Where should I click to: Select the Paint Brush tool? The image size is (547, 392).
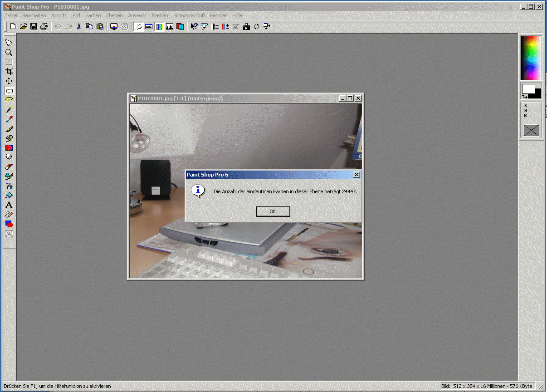9,129
